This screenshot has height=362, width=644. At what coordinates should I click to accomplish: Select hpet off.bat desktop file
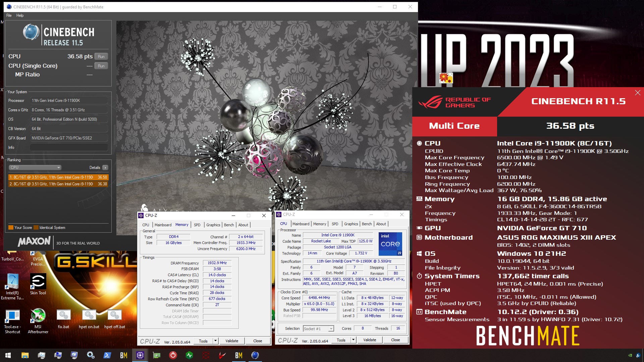(114, 319)
